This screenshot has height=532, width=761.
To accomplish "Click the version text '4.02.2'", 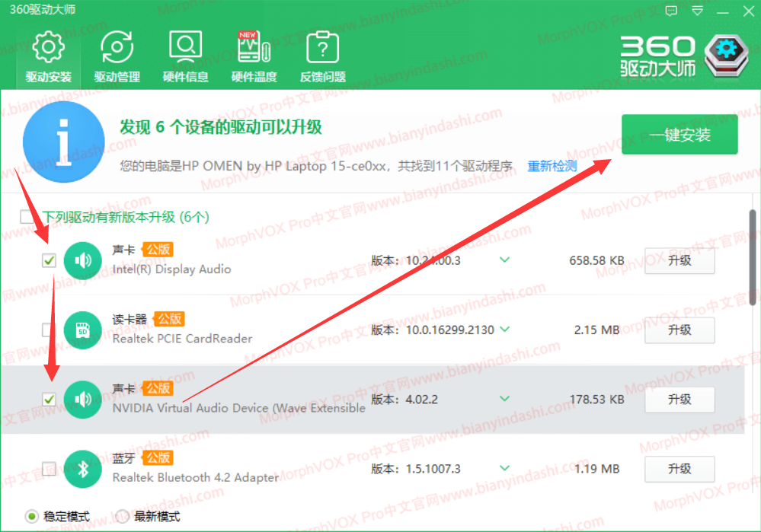I will point(422,400).
